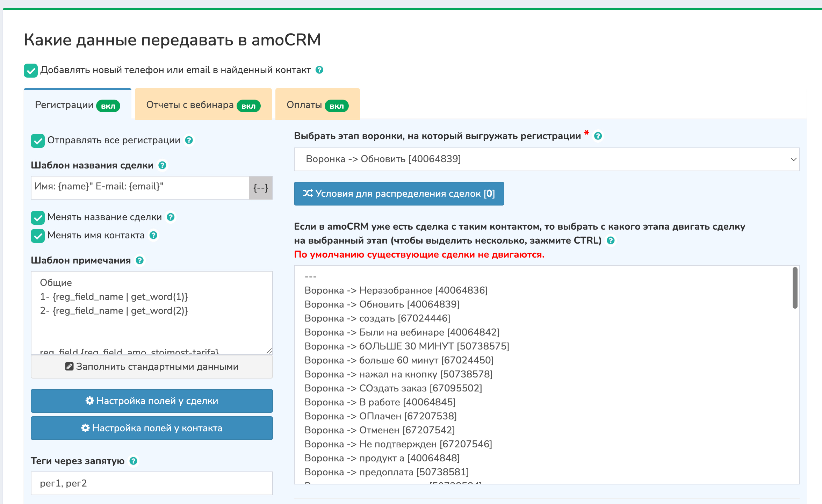The width and height of the screenshot is (822, 504).
Task: Click help icon beside 'Теги через запятую'
Action: [133, 461]
